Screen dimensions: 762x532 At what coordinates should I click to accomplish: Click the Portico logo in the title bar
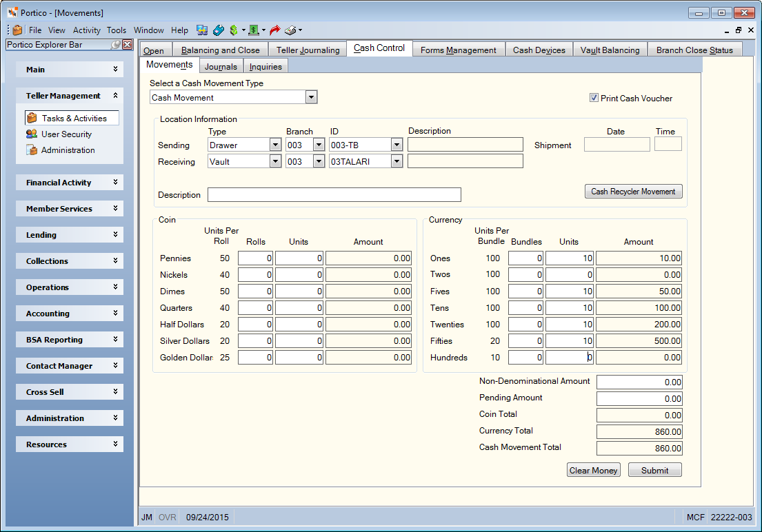[x=12, y=12]
